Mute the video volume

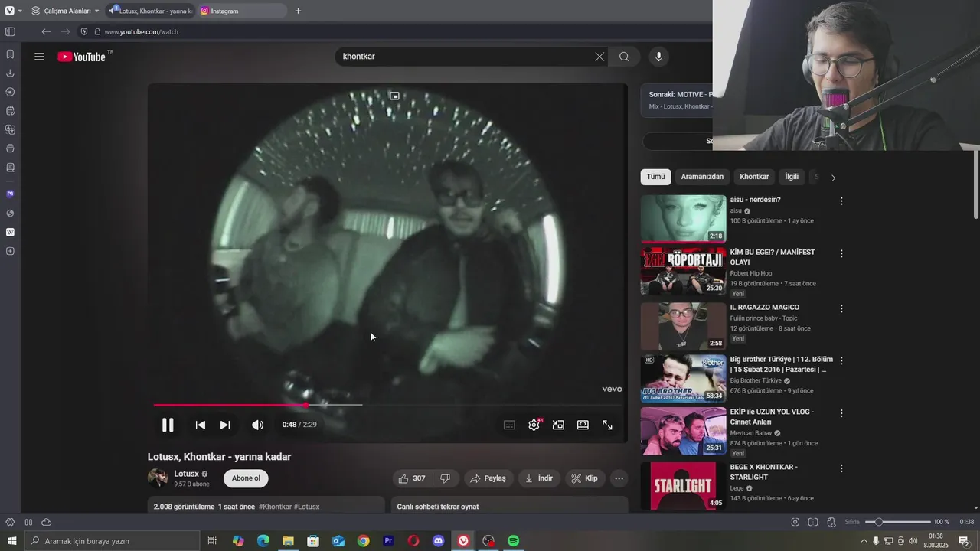[x=258, y=425]
